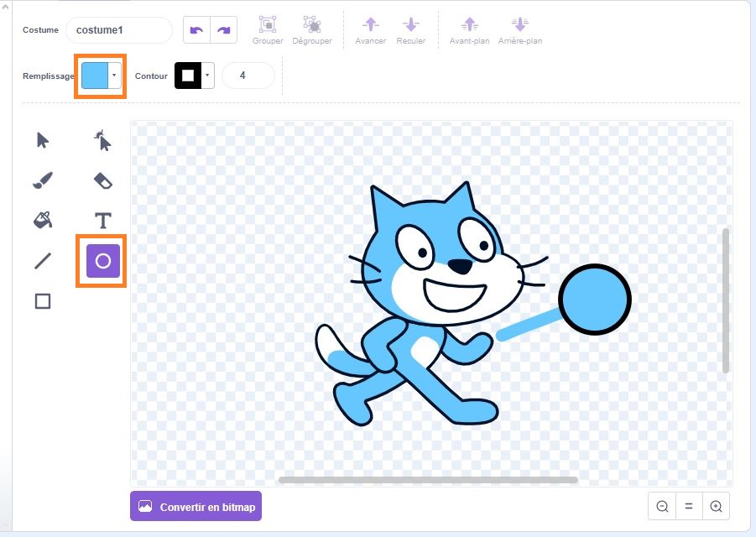Click the Reculer (send backward) icon
This screenshot has height=537, width=756.
411,24
